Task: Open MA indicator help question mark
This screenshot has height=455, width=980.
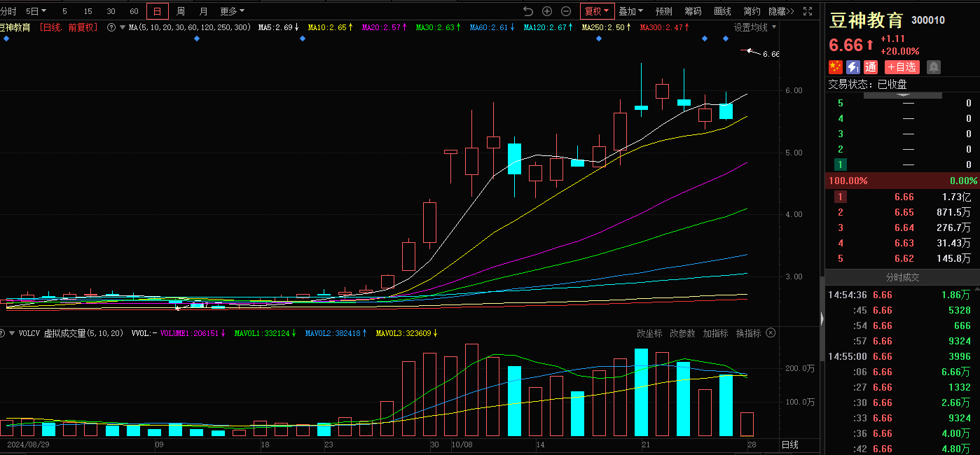Action: [x=111, y=28]
